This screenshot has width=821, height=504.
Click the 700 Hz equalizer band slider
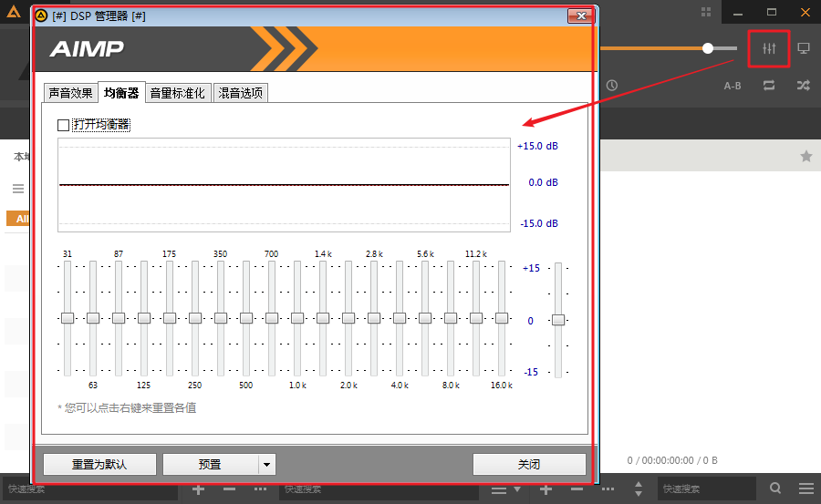click(x=272, y=318)
